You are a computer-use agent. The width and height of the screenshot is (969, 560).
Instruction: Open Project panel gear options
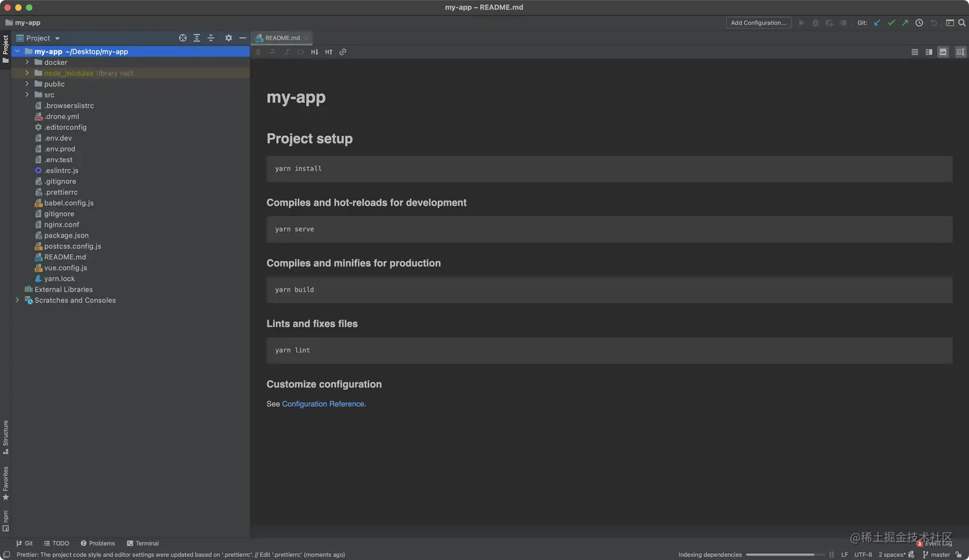228,38
